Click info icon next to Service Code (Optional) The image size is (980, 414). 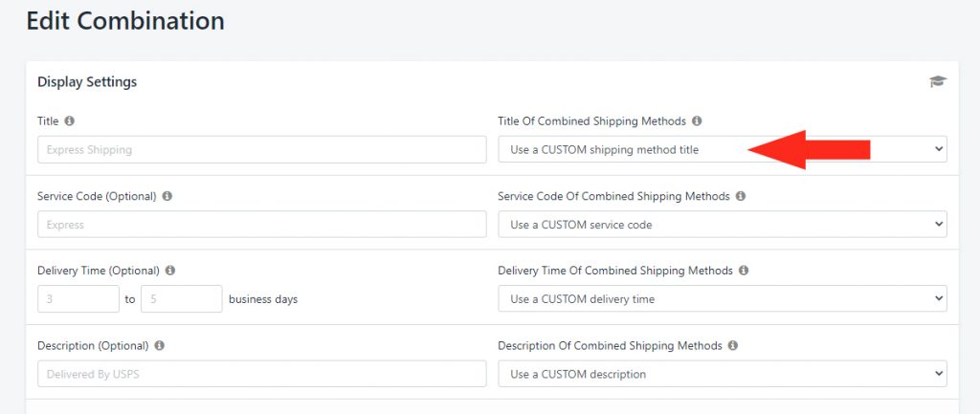167,196
